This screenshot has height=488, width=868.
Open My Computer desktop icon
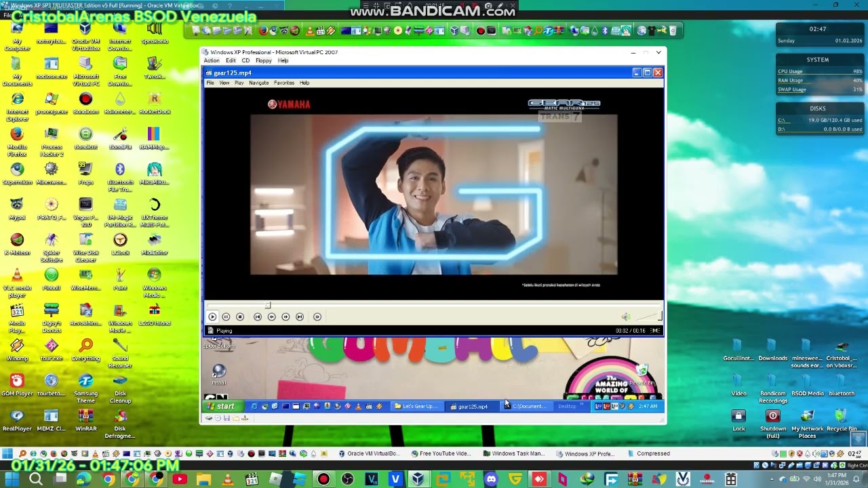17,37
